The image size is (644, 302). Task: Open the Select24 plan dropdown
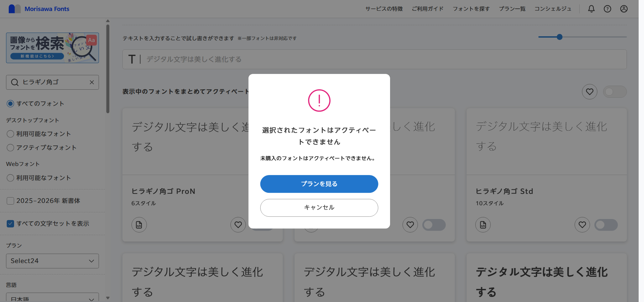tap(52, 261)
